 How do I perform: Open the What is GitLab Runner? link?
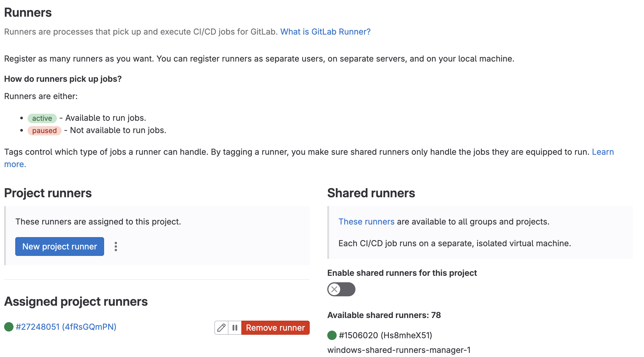click(x=325, y=32)
